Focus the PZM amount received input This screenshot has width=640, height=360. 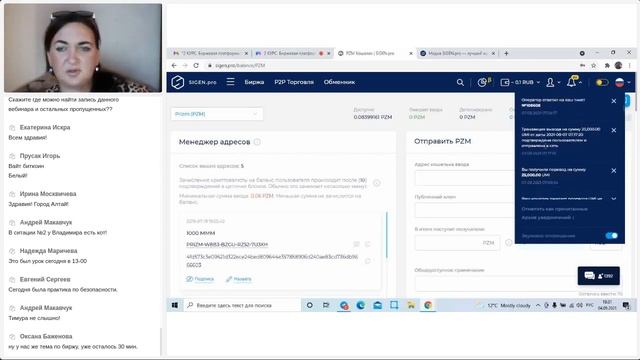[x=457, y=243]
